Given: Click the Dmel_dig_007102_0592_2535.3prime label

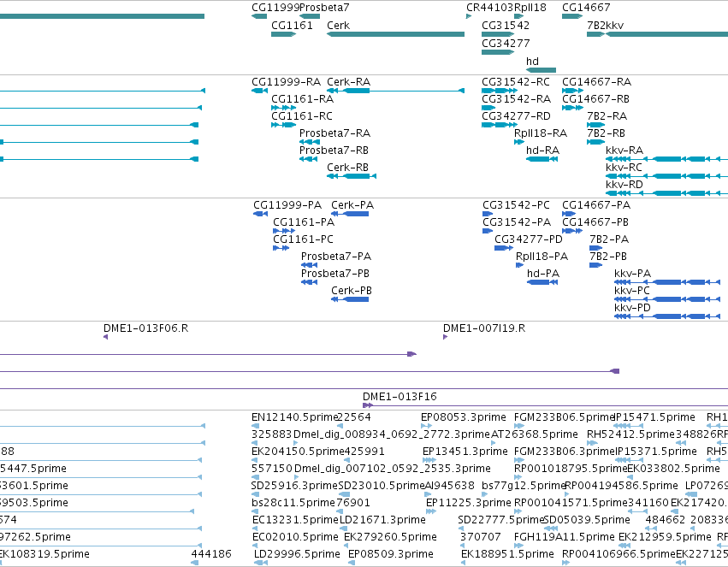Looking at the screenshot, I should [393, 469].
